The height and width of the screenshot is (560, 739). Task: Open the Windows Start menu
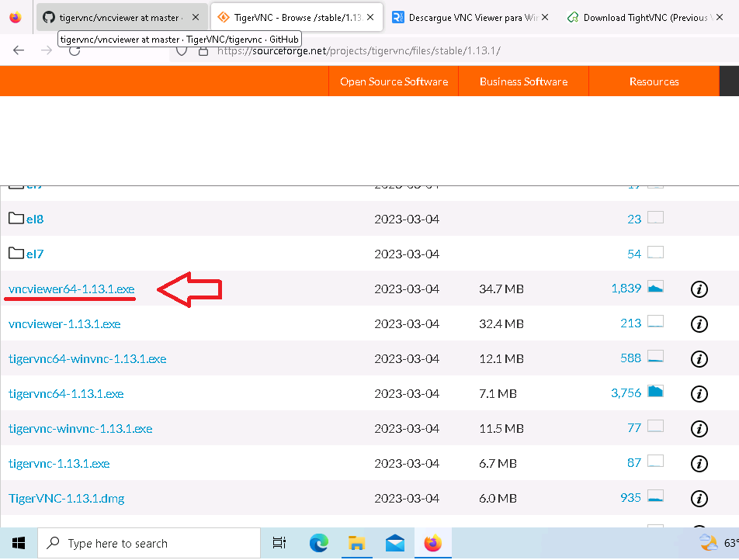19,543
